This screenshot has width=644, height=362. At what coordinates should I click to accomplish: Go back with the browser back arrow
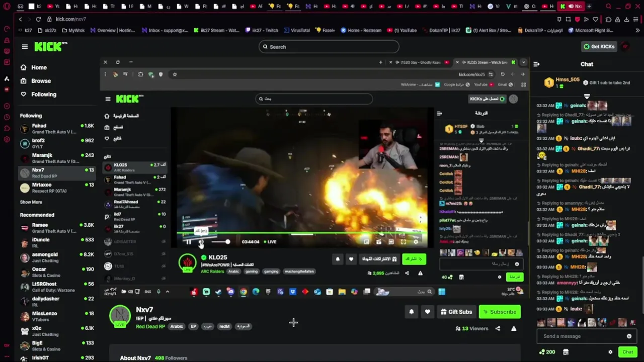point(20,19)
